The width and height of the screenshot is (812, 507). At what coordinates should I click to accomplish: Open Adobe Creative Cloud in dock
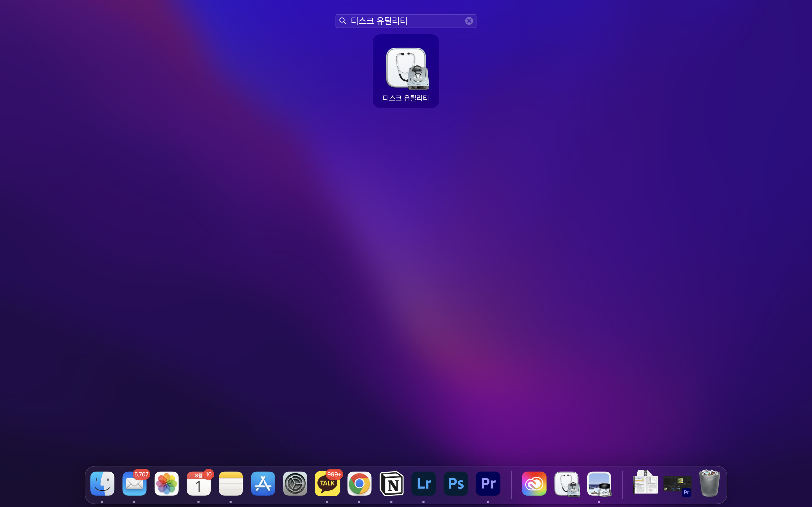534,484
